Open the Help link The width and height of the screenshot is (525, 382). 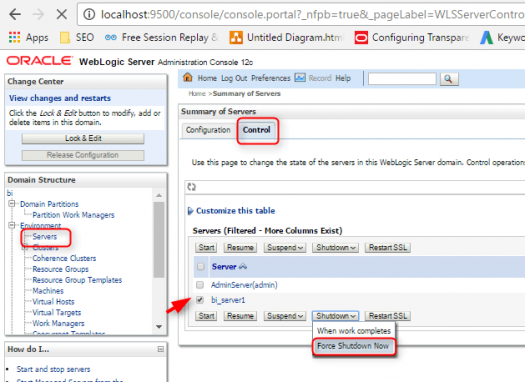(x=343, y=78)
